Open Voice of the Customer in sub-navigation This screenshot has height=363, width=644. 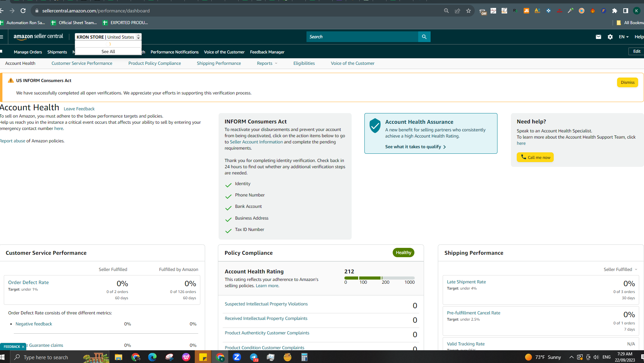click(353, 63)
